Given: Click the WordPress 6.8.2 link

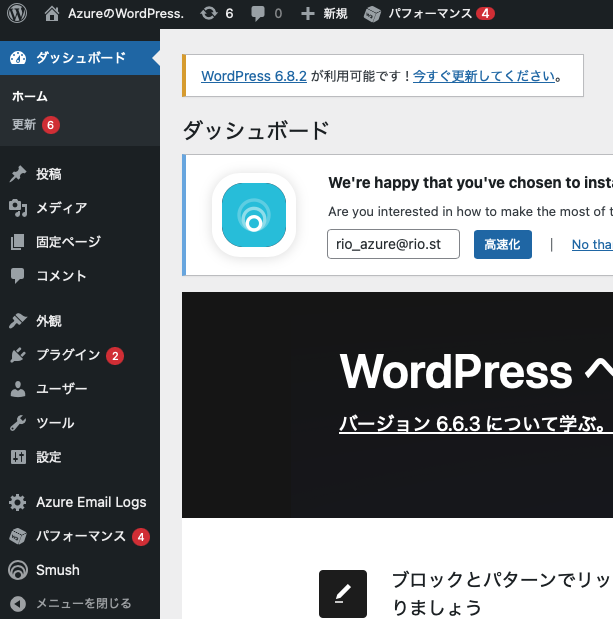Looking at the screenshot, I should (254, 76).
